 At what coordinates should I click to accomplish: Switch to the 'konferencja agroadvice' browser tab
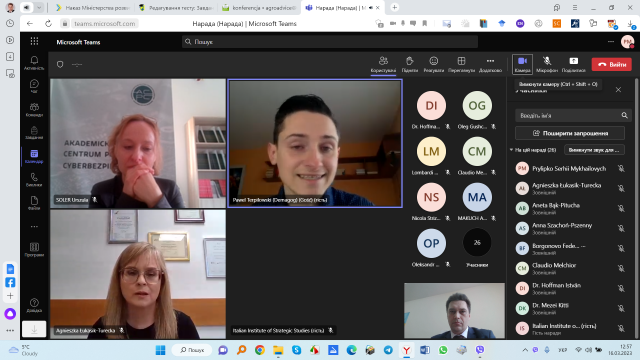259,8
